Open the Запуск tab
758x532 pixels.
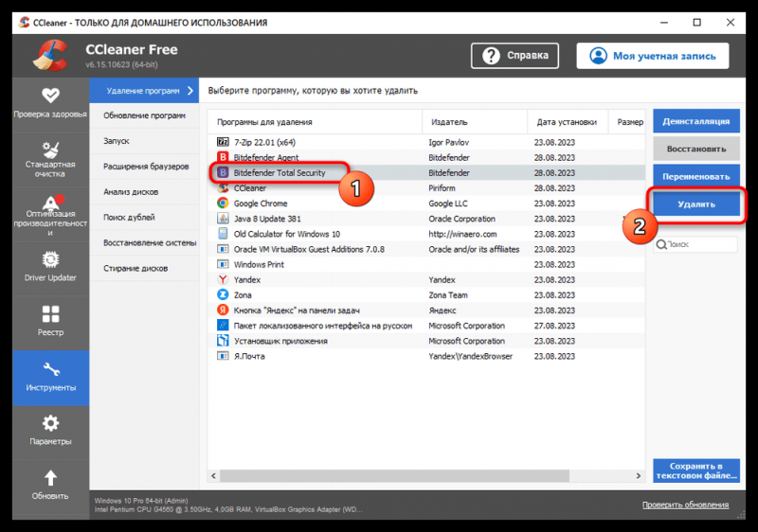(x=144, y=141)
